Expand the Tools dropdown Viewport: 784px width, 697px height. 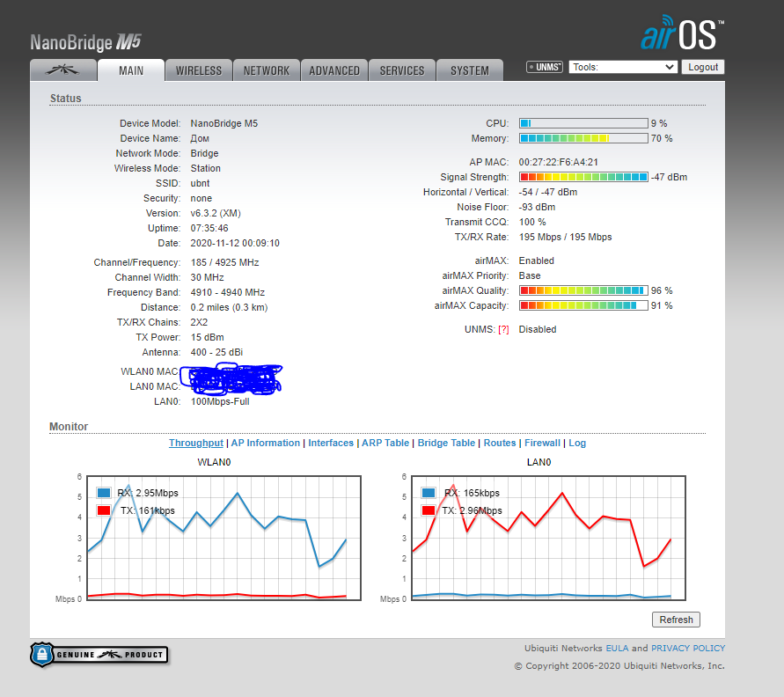pyautogui.click(x=623, y=67)
